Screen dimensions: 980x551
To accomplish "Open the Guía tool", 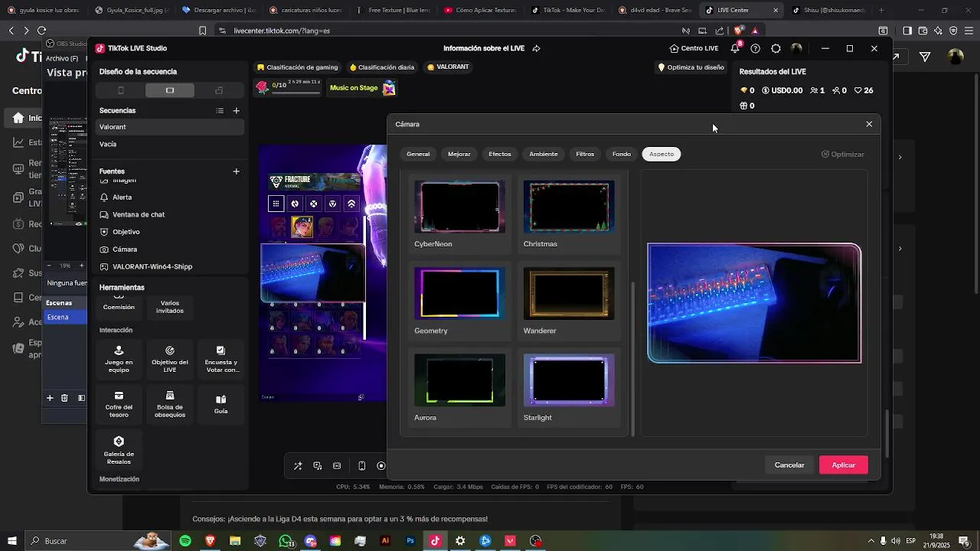I will (x=220, y=405).
